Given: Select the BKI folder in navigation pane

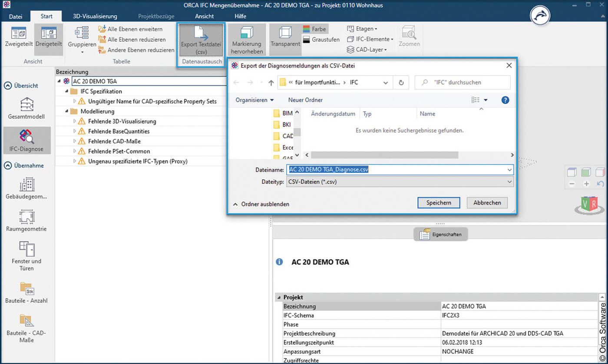Looking at the screenshot, I should (283, 125).
